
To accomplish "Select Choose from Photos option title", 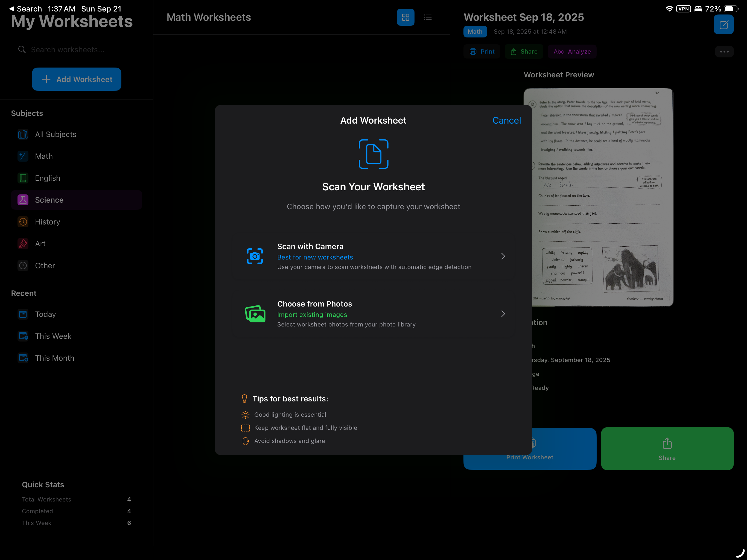I will coord(314,304).
